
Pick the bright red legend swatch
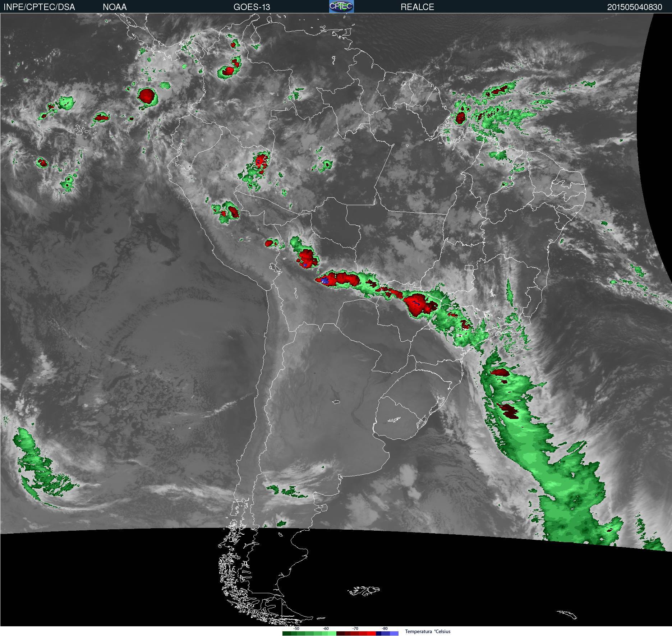[x=372, y=633]
